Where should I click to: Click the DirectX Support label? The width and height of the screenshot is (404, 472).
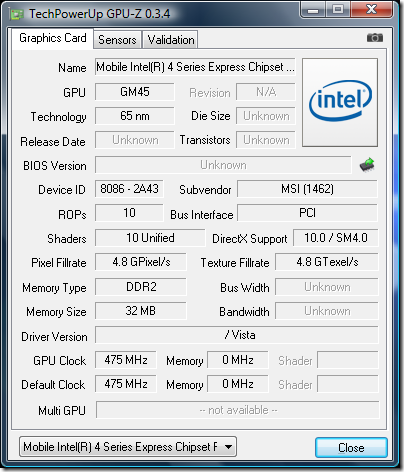pos(250,239)
